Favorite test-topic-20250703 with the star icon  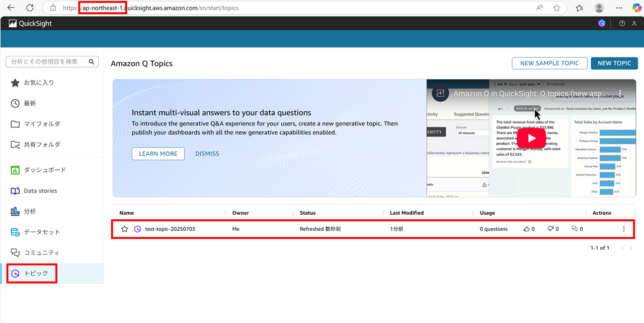[124, 229]
